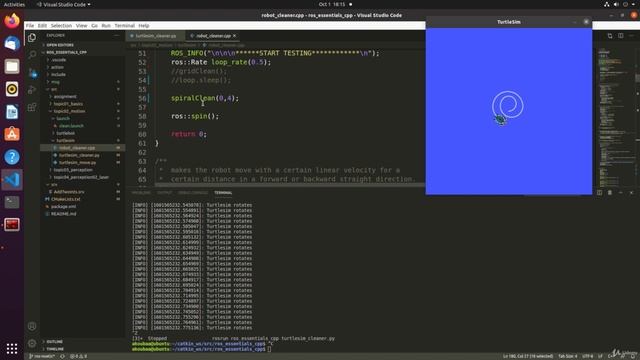Viewport: 640px width, 360px height.
Task: Click the kill terminal trash icon
Action: point(610,193)
